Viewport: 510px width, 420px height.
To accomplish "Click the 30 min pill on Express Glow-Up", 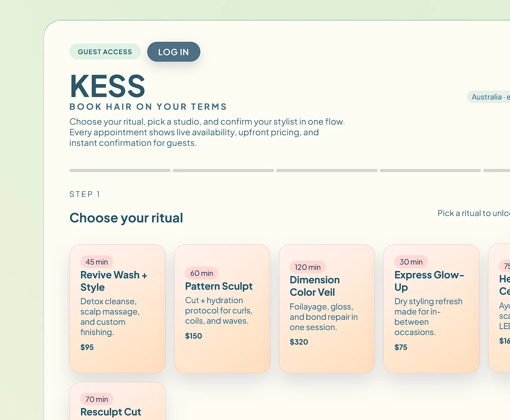I will pyautogui.click(x=411, y=262).
